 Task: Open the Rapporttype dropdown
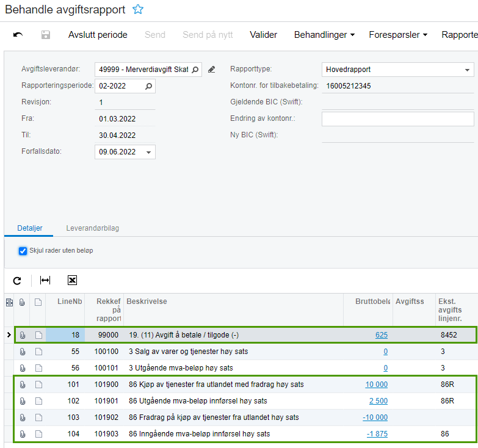pyautogui.click(x=467, y=70)
